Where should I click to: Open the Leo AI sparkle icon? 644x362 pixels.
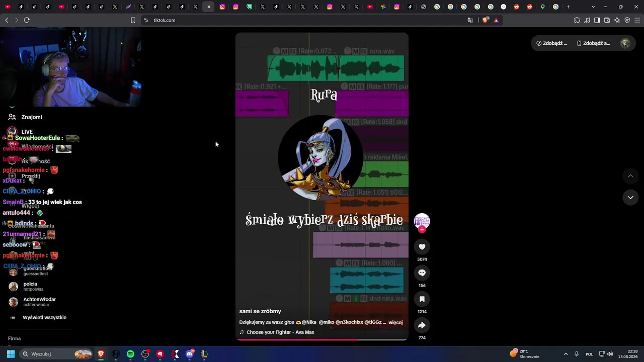click(617, 20)
